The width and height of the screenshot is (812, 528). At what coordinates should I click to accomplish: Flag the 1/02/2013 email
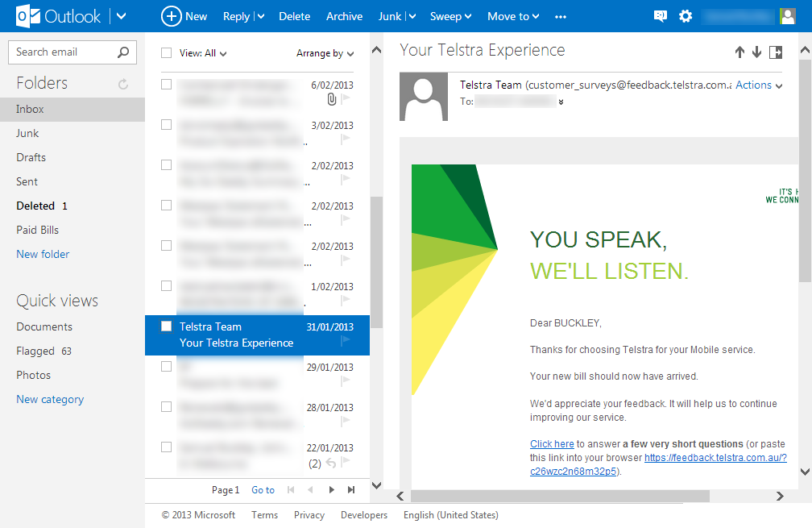click(346, 300)
